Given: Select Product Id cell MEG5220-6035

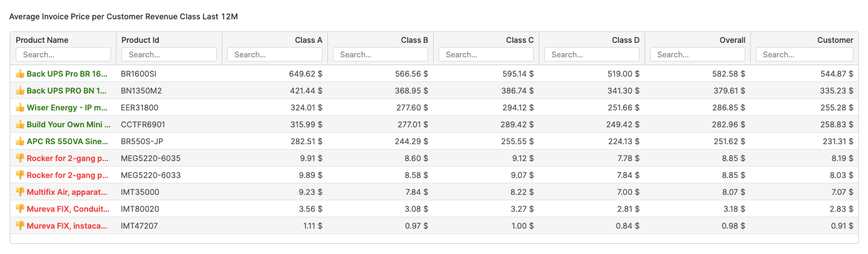Looking at the screenshot, I should (151, 158).
